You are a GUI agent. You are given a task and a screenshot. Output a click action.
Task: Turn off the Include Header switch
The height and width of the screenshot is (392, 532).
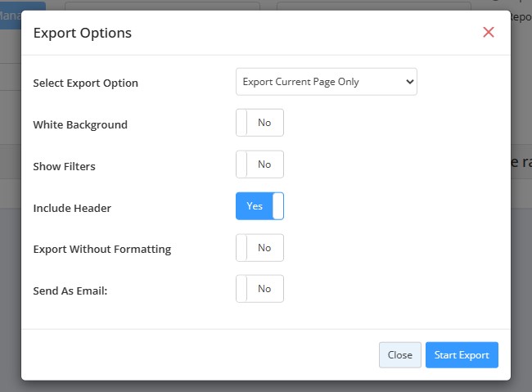coord(259,206)
